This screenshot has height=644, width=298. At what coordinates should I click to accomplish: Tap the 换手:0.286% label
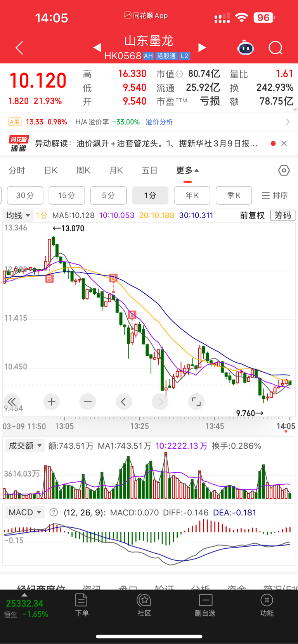pos(237,446)
